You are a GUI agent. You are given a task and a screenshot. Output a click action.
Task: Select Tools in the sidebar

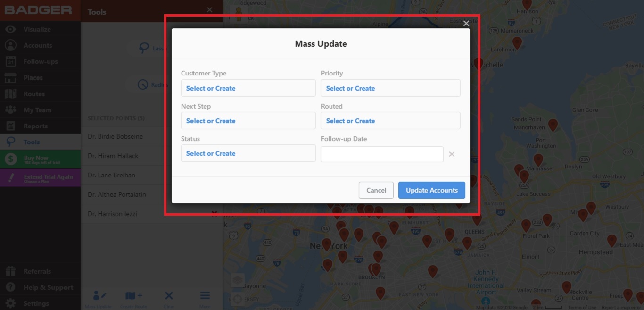coord(40,142)
